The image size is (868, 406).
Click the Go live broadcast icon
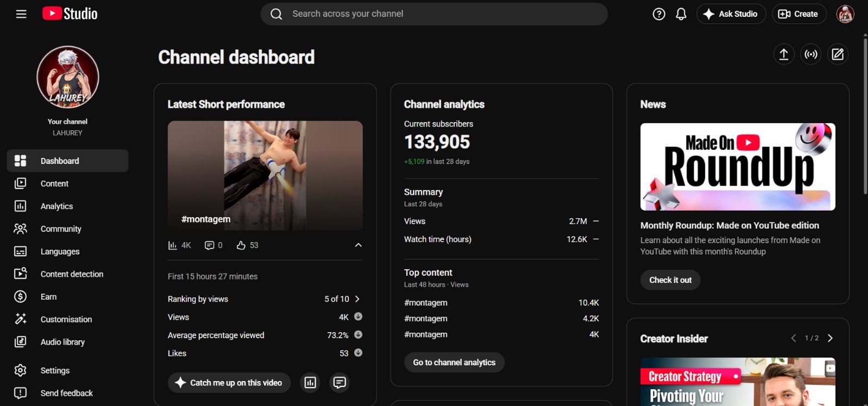811,54
